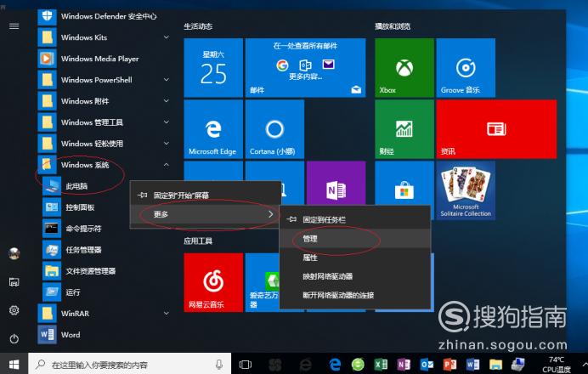Open OneNote from the taskbar

[x=404, y=365]
